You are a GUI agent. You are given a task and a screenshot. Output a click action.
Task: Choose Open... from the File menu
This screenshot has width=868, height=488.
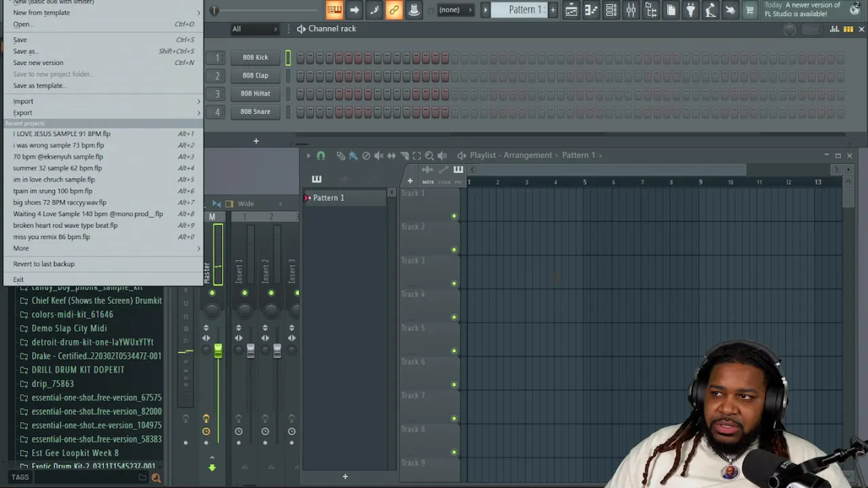coord(103,24)
